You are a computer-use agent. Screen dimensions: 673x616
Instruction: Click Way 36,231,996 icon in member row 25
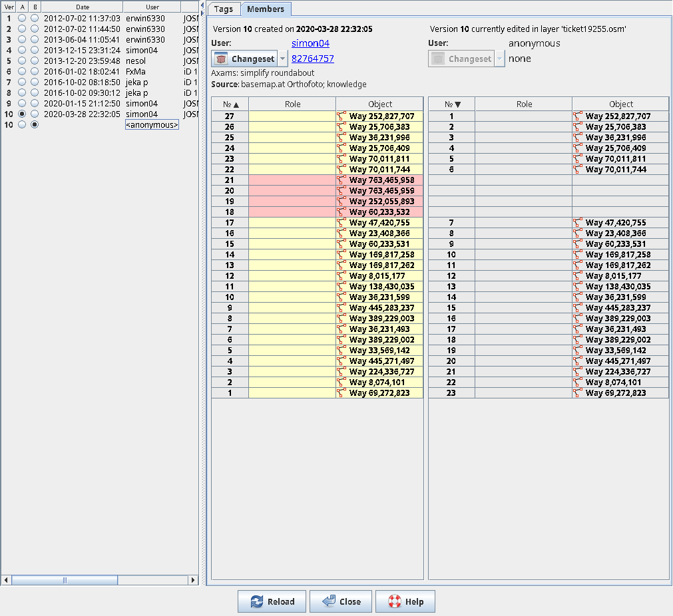point(341,138)
